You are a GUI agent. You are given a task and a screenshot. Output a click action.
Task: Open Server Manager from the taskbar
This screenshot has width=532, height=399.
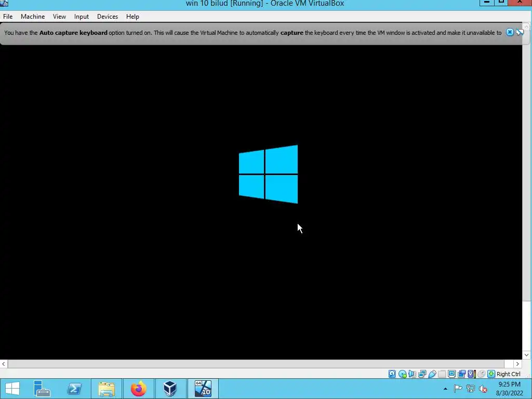(x=42, y=389)
